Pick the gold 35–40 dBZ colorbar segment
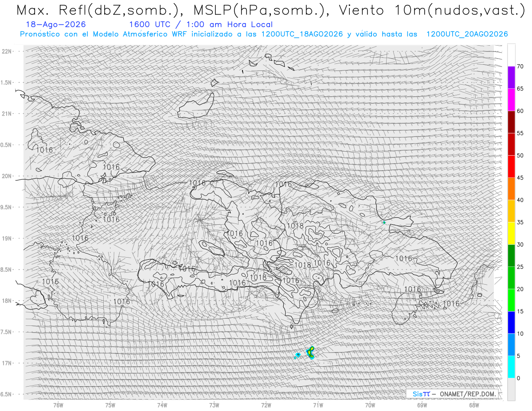The height and width of the screenshot is (411, 532). coord(511,211)
